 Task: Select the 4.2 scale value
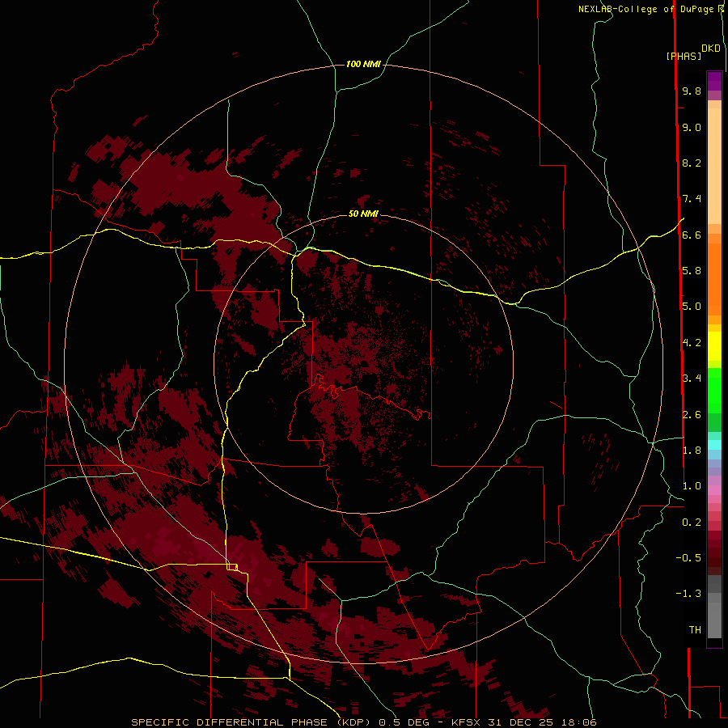coord(692,343)
